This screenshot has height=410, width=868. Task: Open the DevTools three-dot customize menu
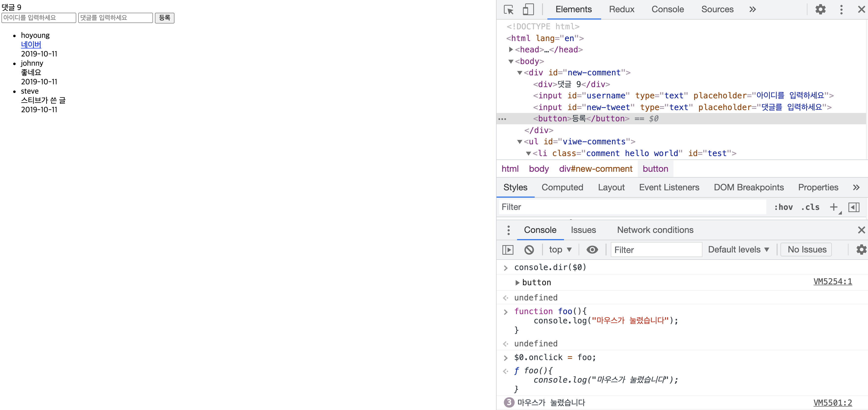pos(841,10)
